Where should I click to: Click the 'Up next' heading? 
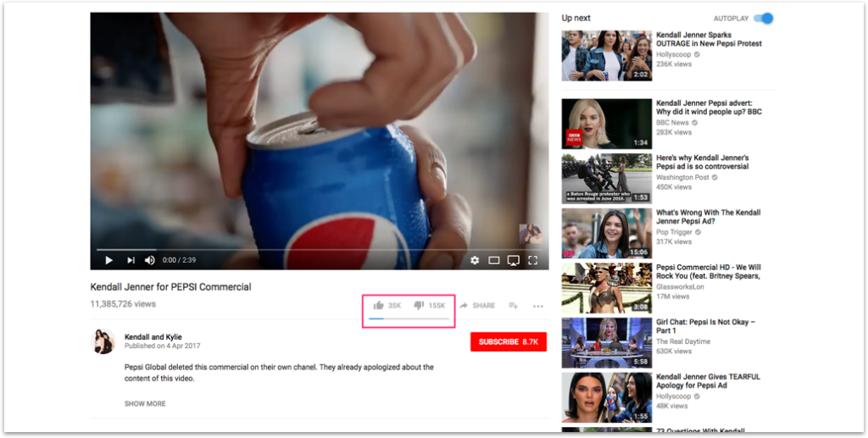click(576, 19)
